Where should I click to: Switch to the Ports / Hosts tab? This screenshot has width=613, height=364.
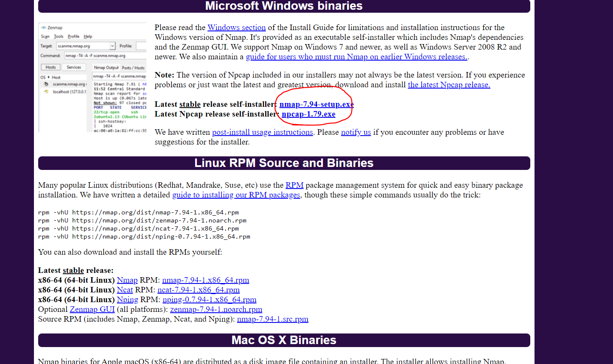[x=133, y=67]
